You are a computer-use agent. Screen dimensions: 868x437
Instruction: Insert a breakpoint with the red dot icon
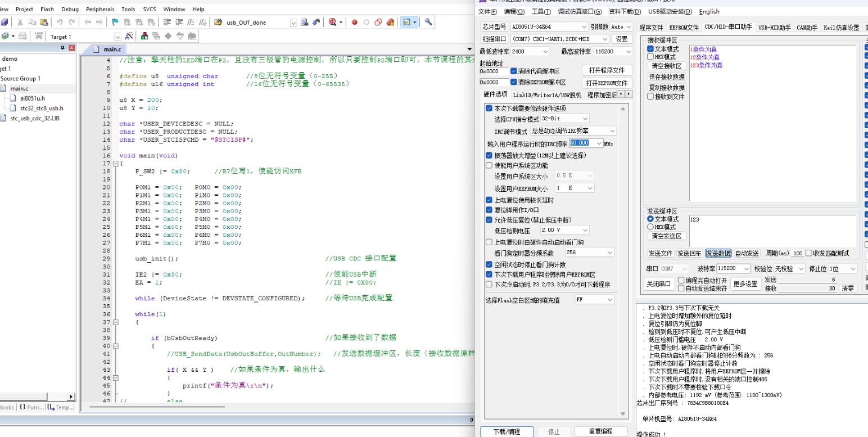click(x=354, y=22)
